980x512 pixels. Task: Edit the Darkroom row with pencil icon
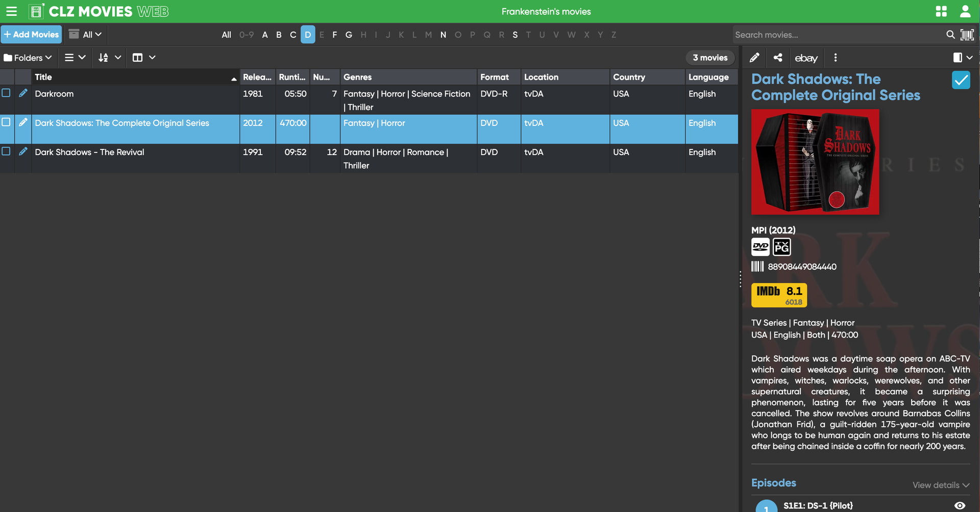(23, 93)
